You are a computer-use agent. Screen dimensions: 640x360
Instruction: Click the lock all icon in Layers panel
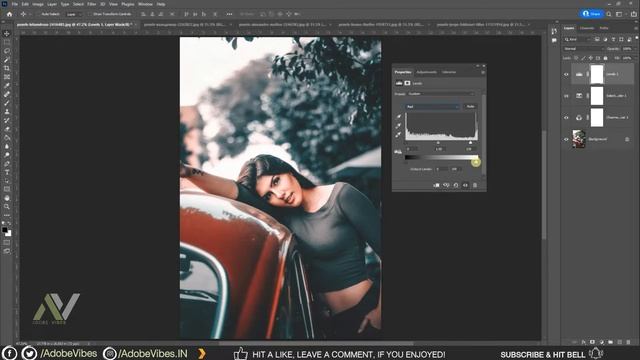[x=605, y=58]
